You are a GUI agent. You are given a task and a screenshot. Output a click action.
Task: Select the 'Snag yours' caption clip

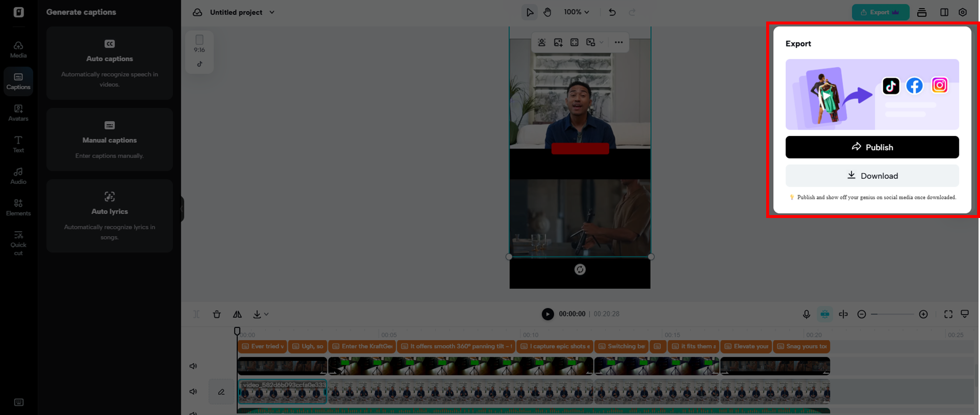pyautogui.click(x=801, y=347)
